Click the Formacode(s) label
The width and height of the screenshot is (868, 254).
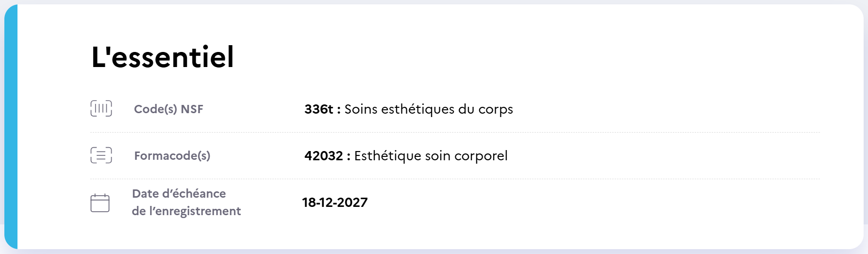172,156
